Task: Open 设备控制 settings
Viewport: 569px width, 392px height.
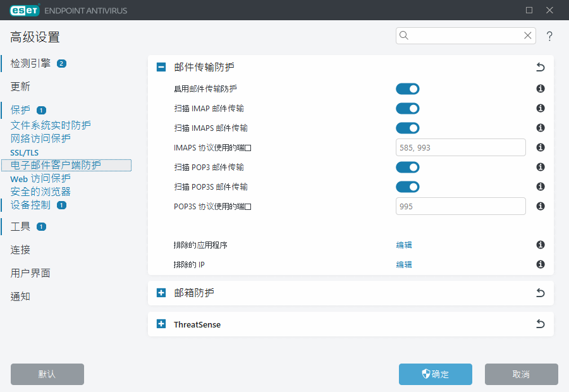Action: [x=30, y=205]
